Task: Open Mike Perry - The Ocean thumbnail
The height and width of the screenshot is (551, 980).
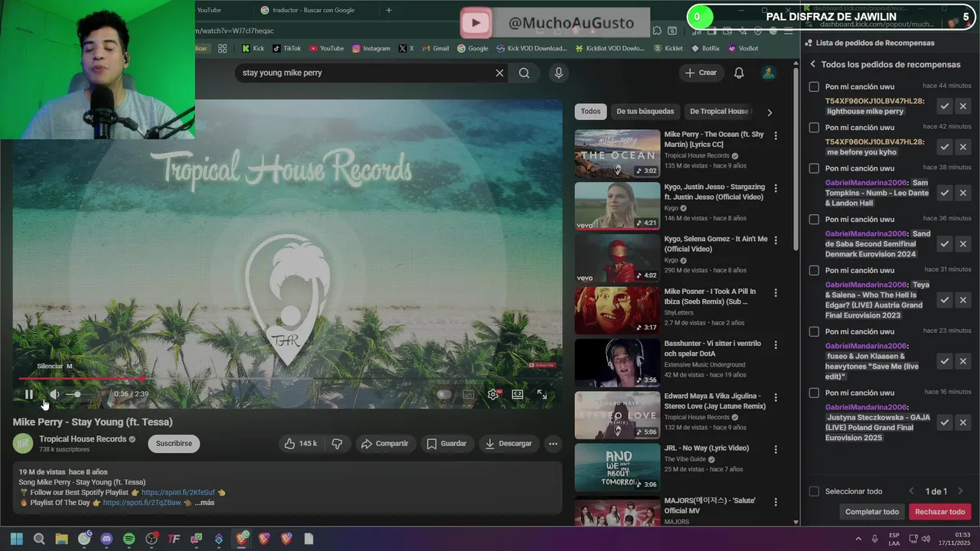Action: click(617, 154)
